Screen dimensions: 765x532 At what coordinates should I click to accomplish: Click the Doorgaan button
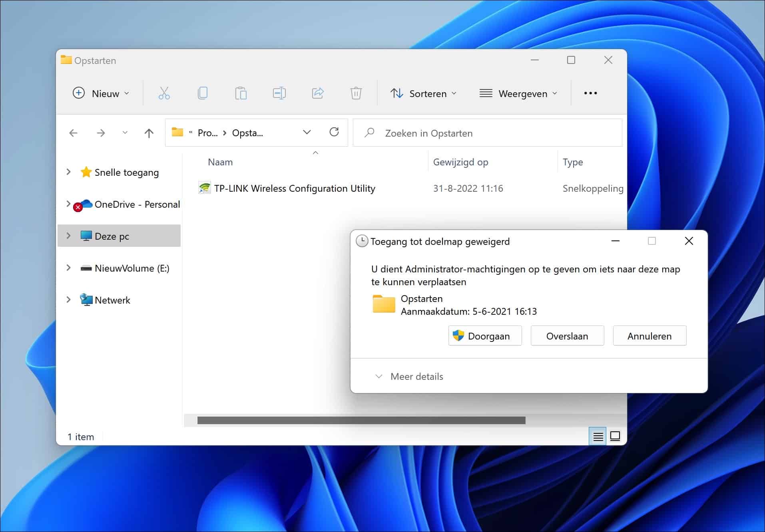click(x=484, y=335)
